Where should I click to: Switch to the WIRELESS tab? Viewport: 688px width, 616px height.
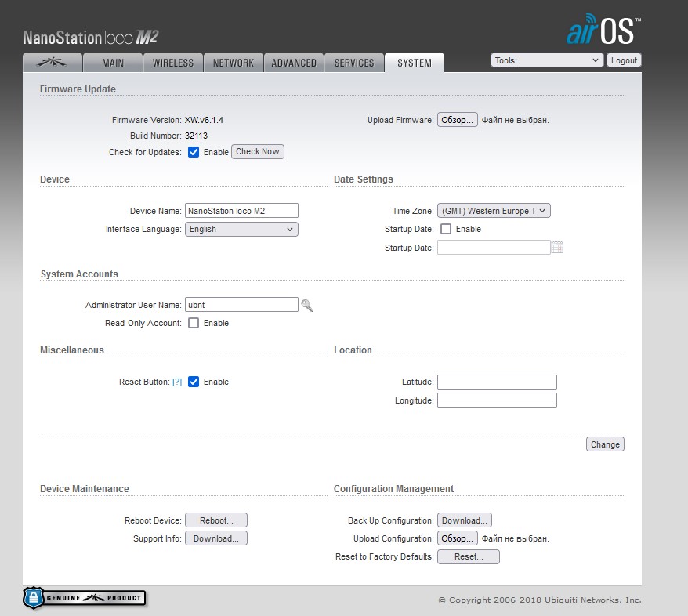point(173,62)
